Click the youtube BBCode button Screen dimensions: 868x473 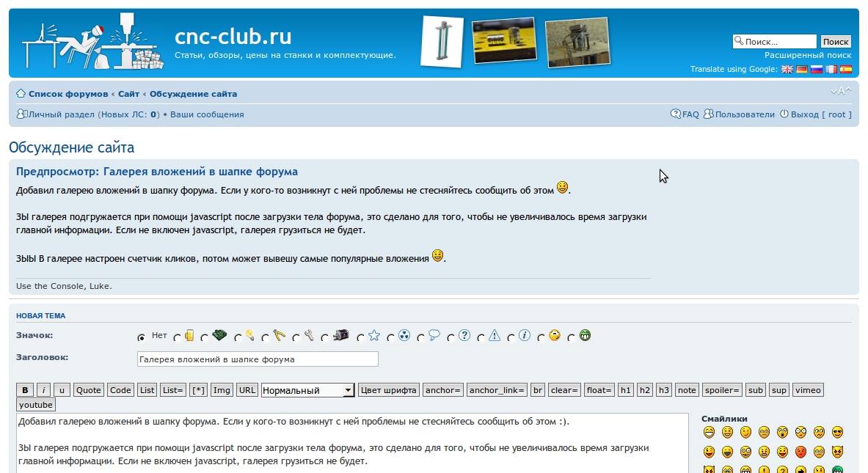[x=36, y=404]
